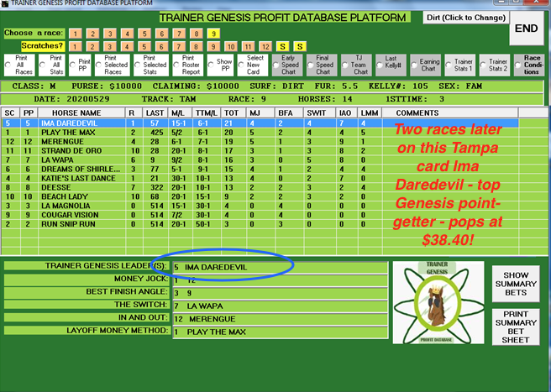This screenshot has height=392, width=551.
Task: Select race 4 in Choose a race
Action: pyautogui.click(x=127, y=34)
